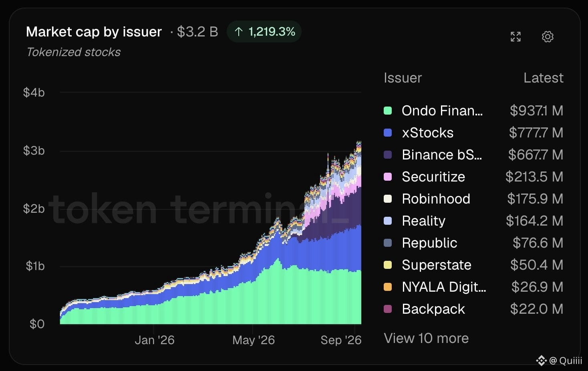The image size is (588, 371).
Task: Toggle Securitize pink legend swatch
Action: coord(388,177)
